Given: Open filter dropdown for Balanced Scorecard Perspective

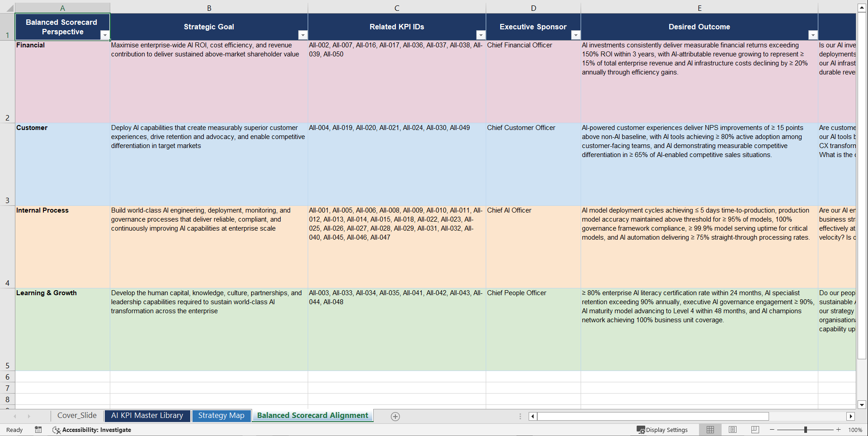Looking at the screenshot, I should [105, 35].
